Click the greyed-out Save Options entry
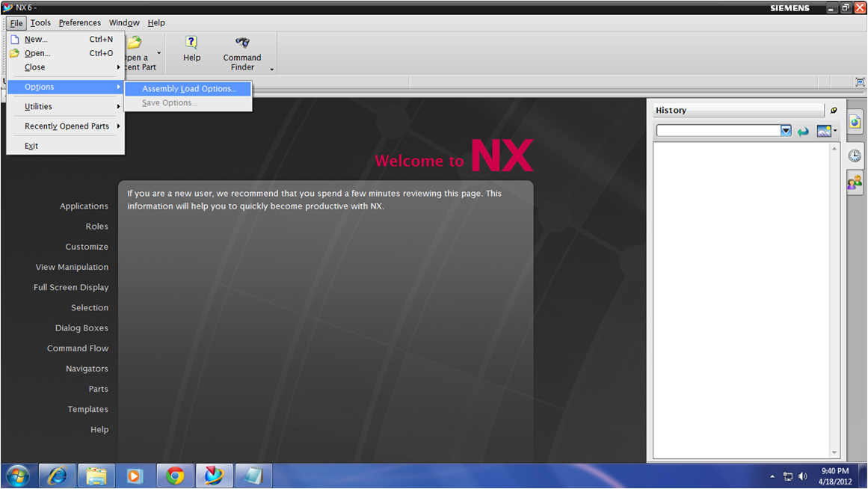Image resolution: width=868 pixels, height=489 pixels. (188, 103)
